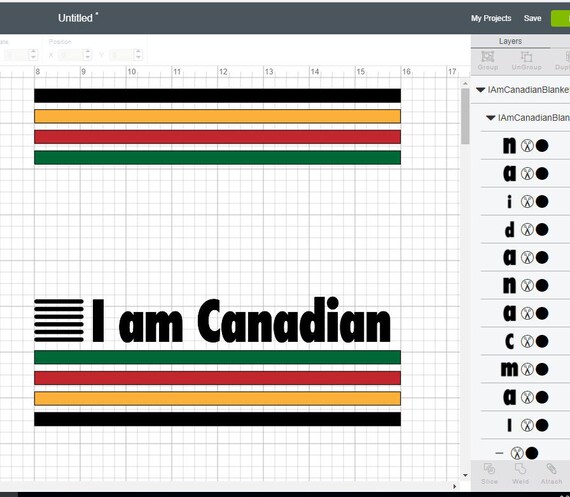Select the red stripe below the text
Viewport: 570px width, 497px height.
tap(217, 378)
